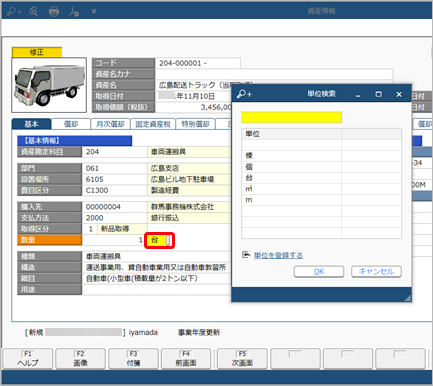
Task: Click the empty 用途 field
Action: click(x=157, y=290)
